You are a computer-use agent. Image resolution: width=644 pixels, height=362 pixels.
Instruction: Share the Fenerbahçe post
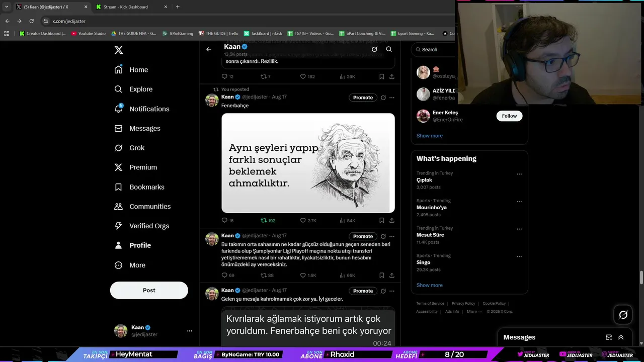tap(392, 221)
